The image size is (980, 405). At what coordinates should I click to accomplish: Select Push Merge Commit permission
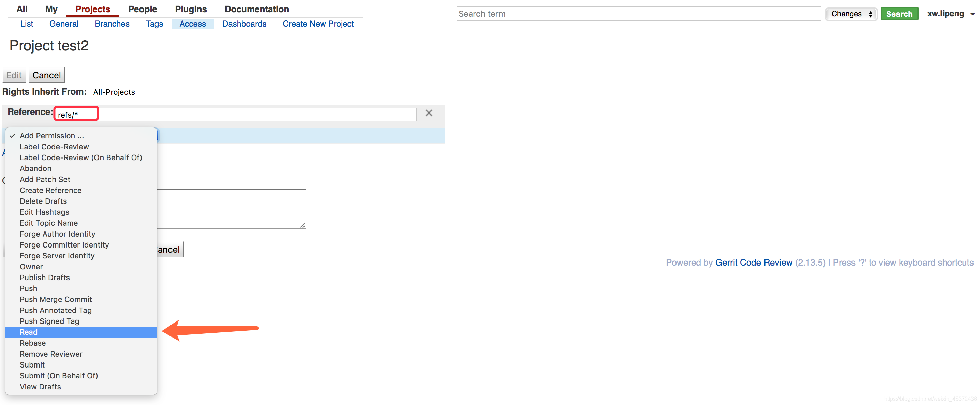[x=56, y=299]
